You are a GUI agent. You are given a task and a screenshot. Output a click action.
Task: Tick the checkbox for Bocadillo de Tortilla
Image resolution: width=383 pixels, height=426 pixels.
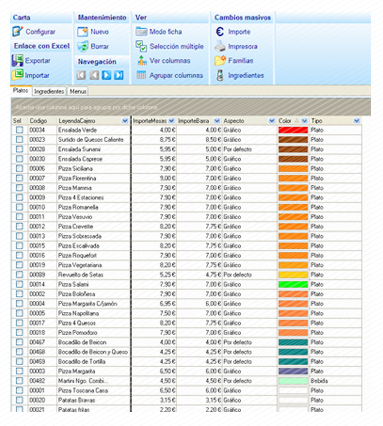pos(19,362)
